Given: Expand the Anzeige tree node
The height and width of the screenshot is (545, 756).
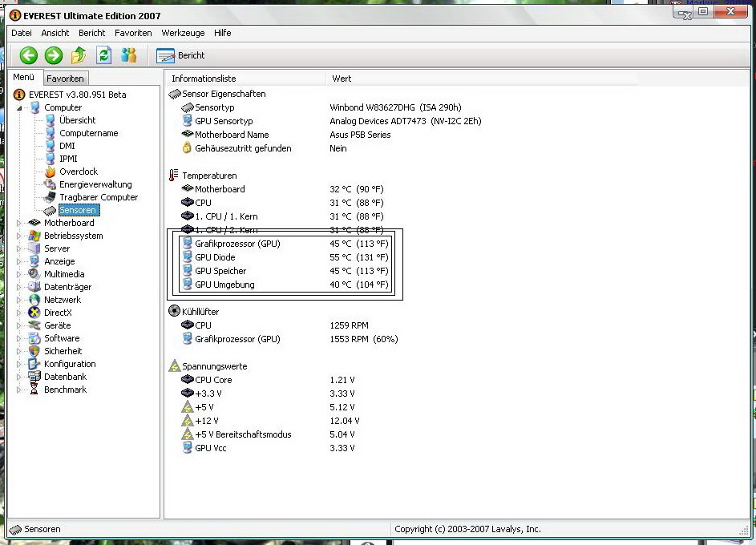Looking at the screenshot, I should [18, 261].
